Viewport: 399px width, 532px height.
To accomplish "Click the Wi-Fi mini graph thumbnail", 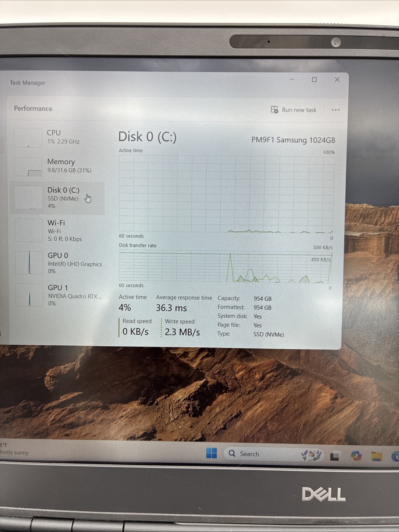I will pos(29,230).
